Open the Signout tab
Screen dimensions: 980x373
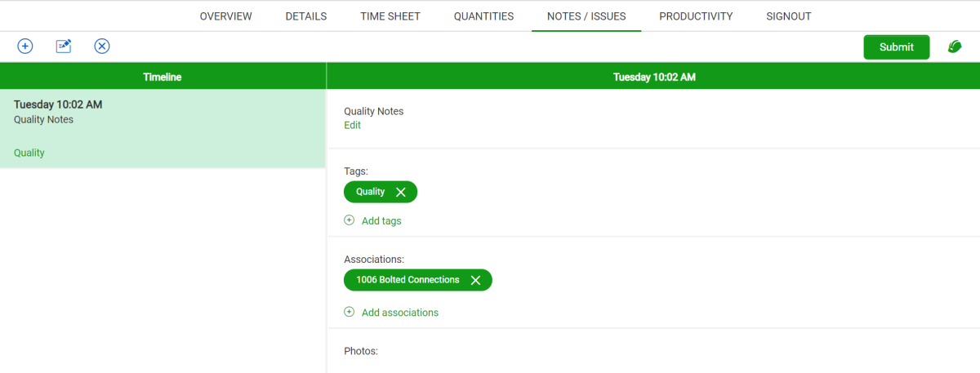click(789, 16)
